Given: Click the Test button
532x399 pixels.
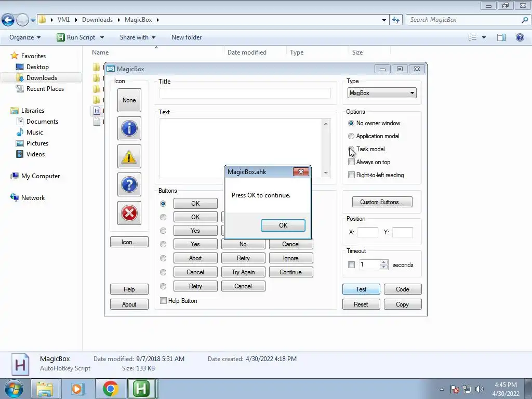Looking at the screenshot, I should (361, 289).
